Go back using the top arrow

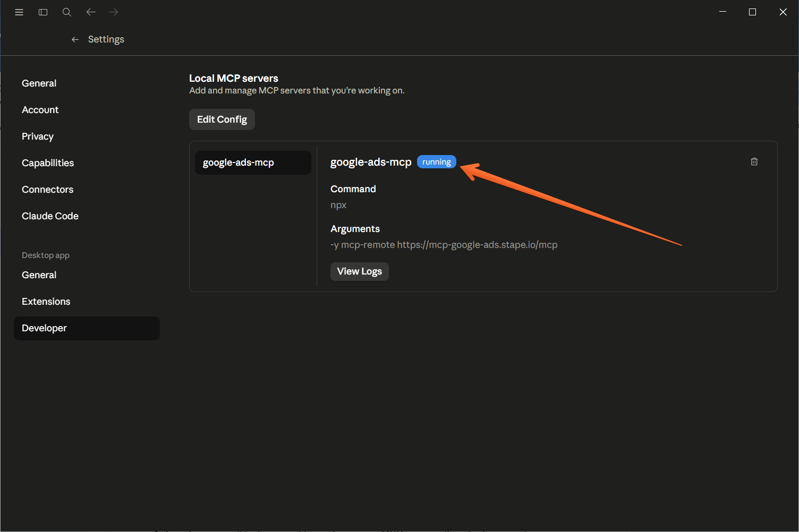(x=91, y=12)
